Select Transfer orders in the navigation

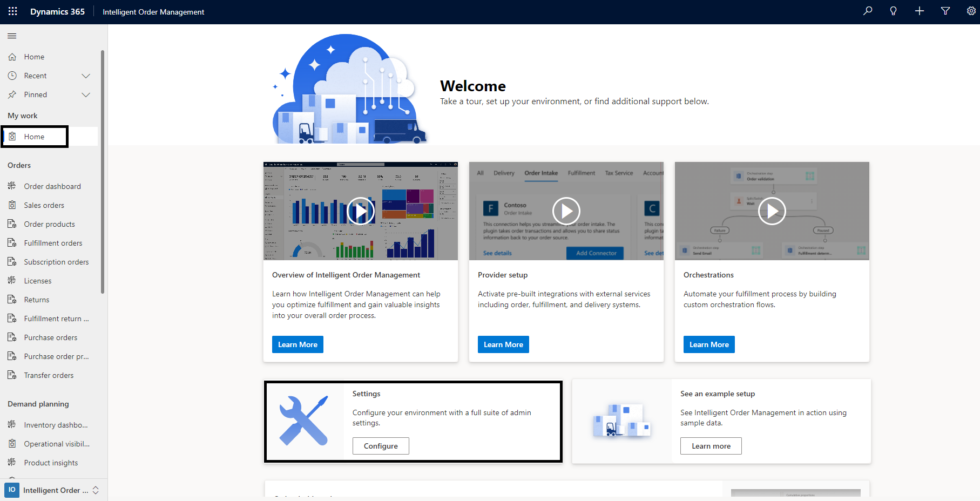pyautogui.click(x=49, y=375)
